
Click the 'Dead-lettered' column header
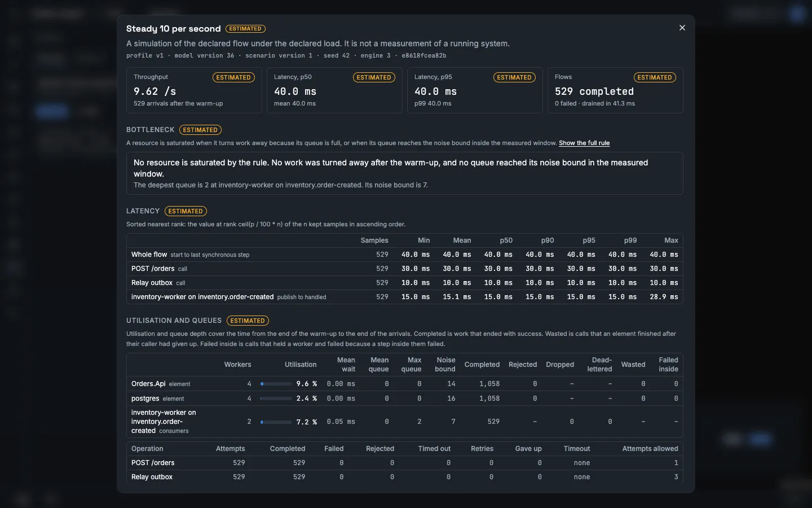click(599, 365)
